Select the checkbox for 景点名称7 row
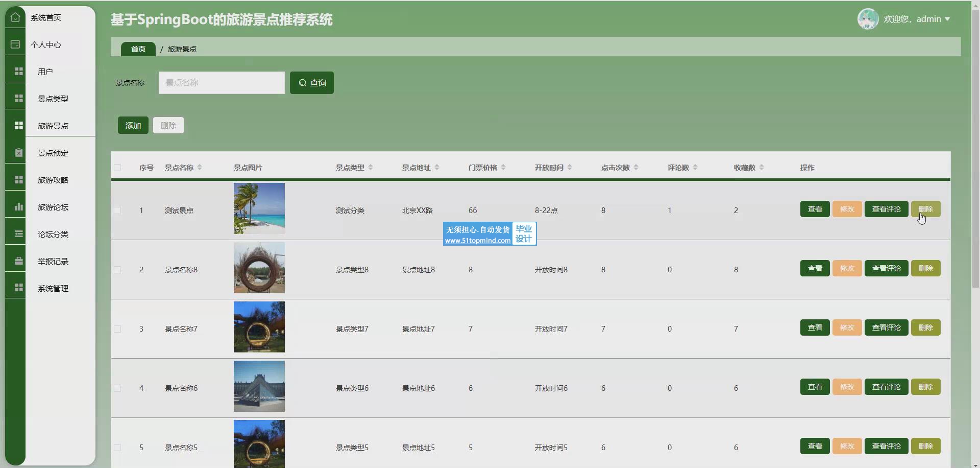 117,329
